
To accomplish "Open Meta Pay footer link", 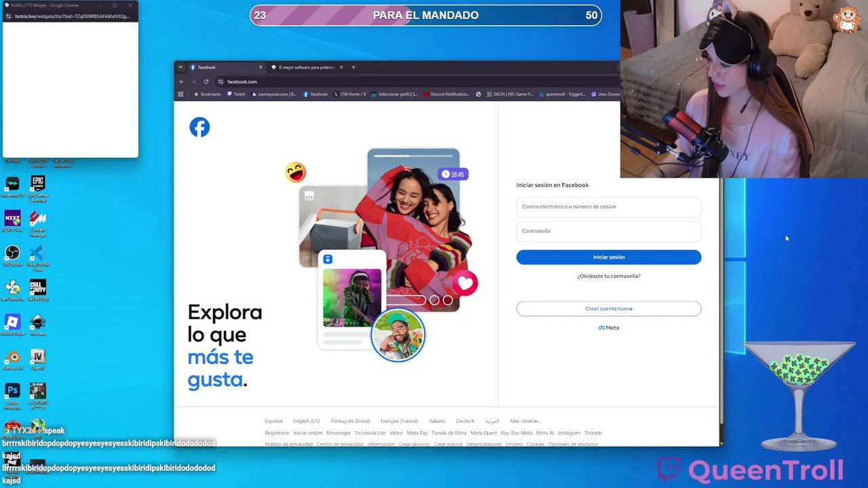I will tap(417, 432).
